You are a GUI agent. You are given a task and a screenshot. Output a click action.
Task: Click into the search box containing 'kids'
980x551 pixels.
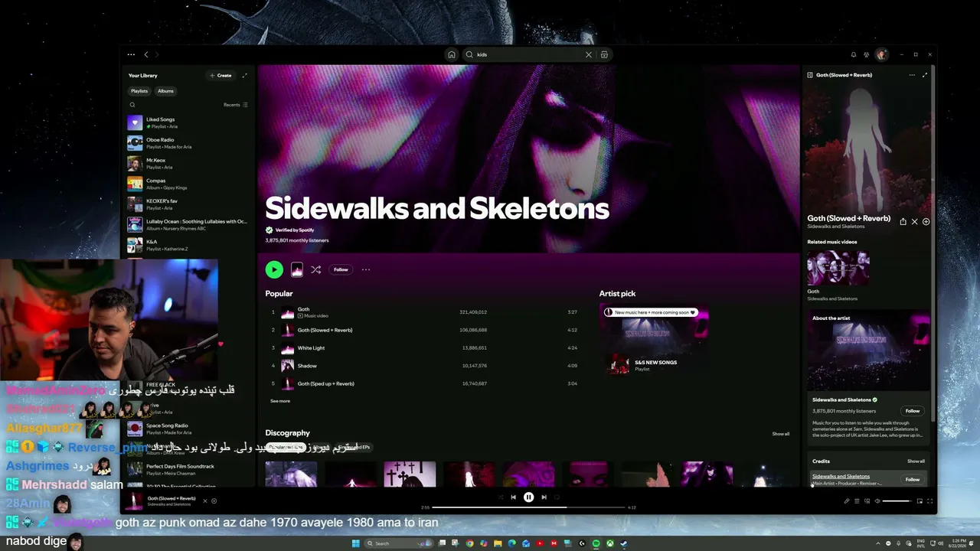click(528, 54)
